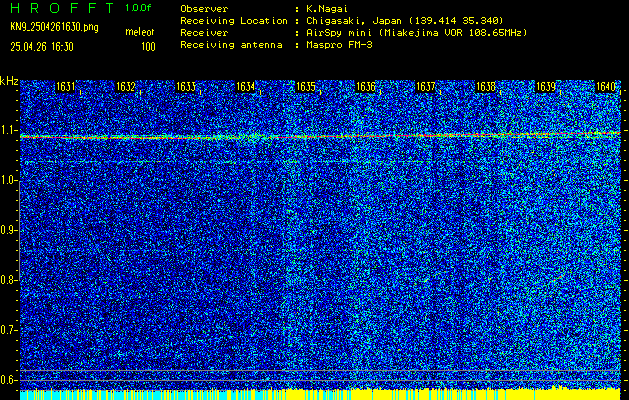This screenshot has width=629, height=400.
Task: Click the "Receiving Location" label
Action: tap(234, 21)
